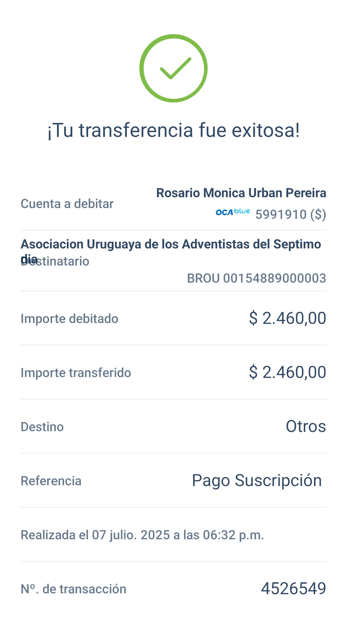Click debit account number 5991910 ($)
This screenshot has height=644, width=347.
click(x=290, y=215)
